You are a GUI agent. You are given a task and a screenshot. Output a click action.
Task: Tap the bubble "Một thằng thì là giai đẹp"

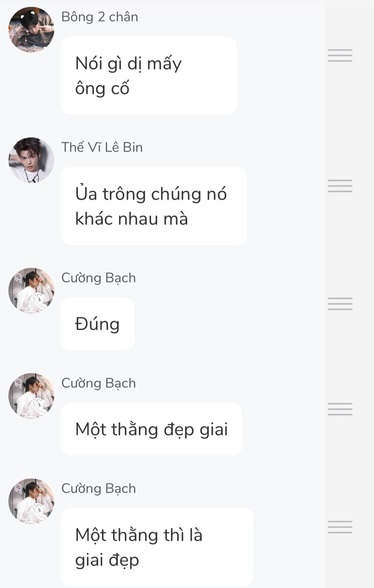(157, 547)
